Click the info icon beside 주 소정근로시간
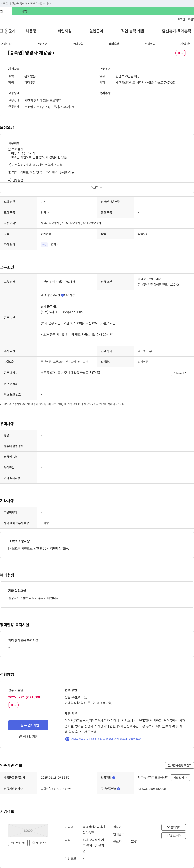Viewport: 194px width, 868px height. 62,295
